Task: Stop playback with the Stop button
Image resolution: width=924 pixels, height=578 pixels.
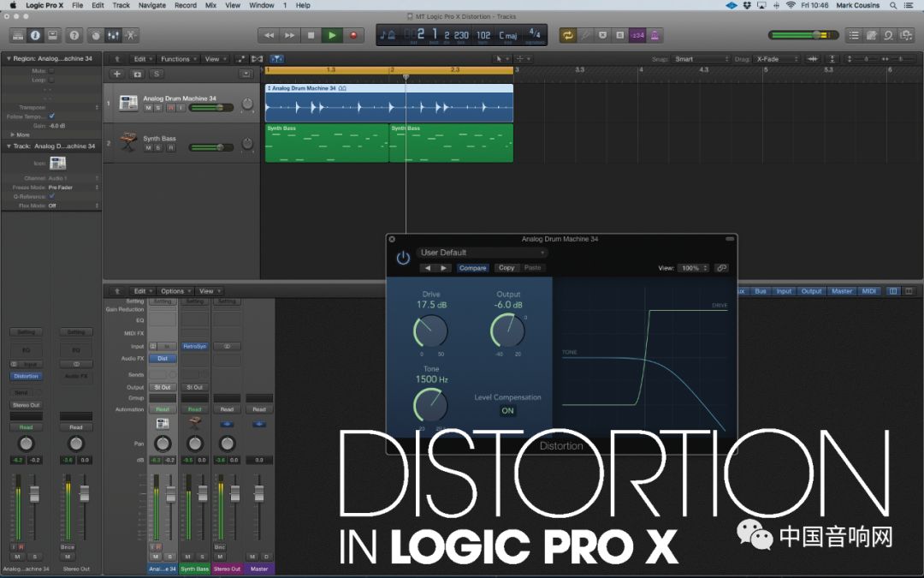Action: (x=311, y=35)
